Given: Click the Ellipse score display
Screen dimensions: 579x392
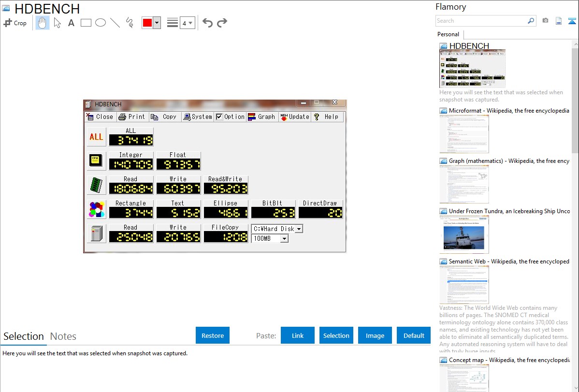Looking at the screenshot, I should pyautogui.click(x=226, y=213).
